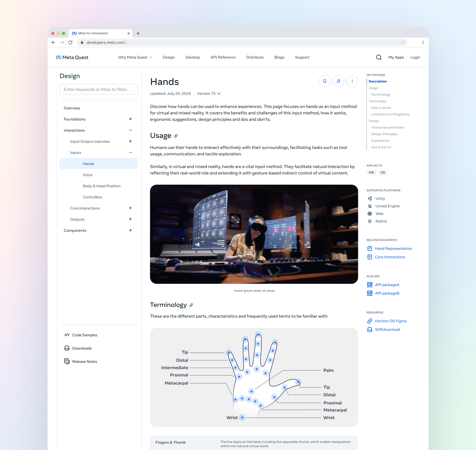Click the browser address bar
Image resolution: width=476 pixels, height=450 pixels.
(x=242, y=42)
